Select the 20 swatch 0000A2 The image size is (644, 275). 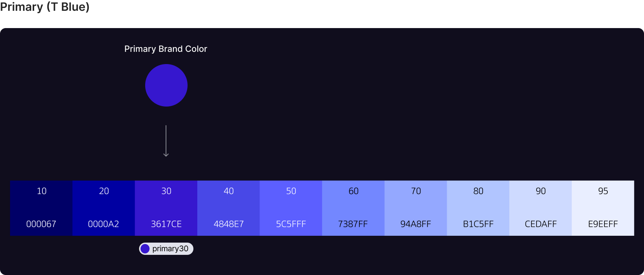[103, 208]
